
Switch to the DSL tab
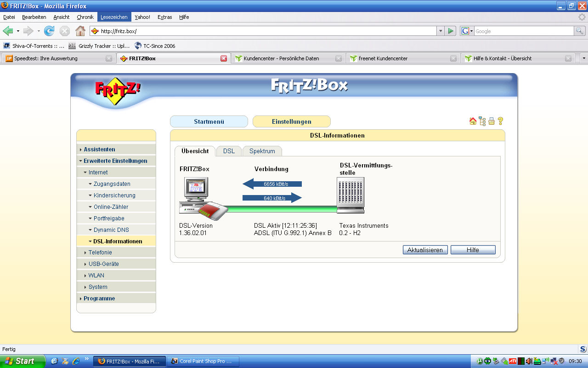click(x=229, y=151)
